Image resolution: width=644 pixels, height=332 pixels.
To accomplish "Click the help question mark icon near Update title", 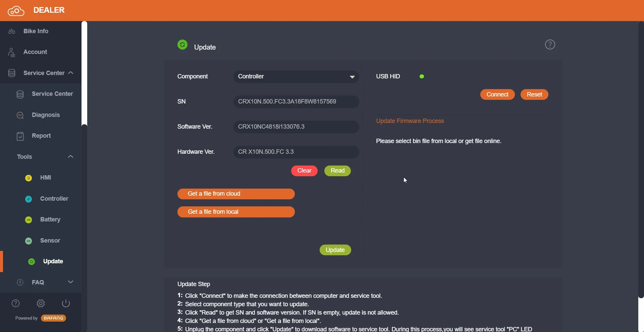I will (550, 45).
